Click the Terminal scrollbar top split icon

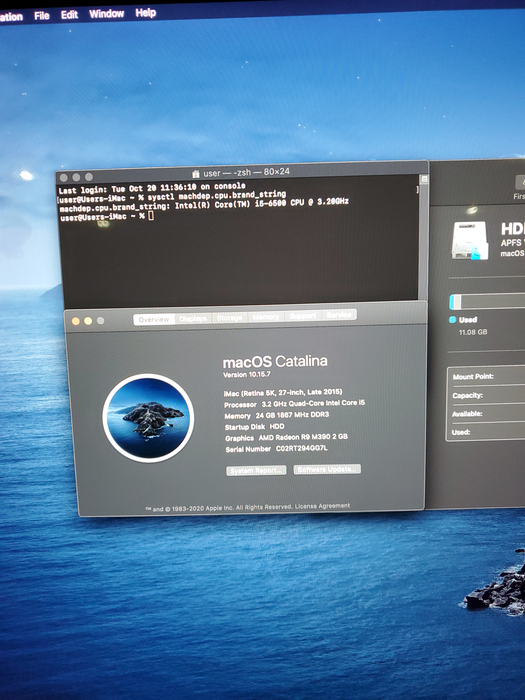[424, 179]
